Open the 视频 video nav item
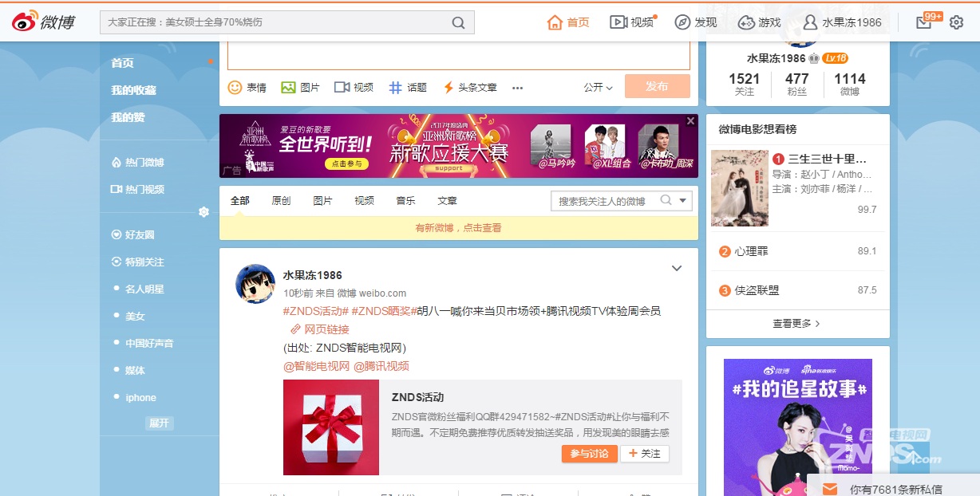 coord(632,22)
